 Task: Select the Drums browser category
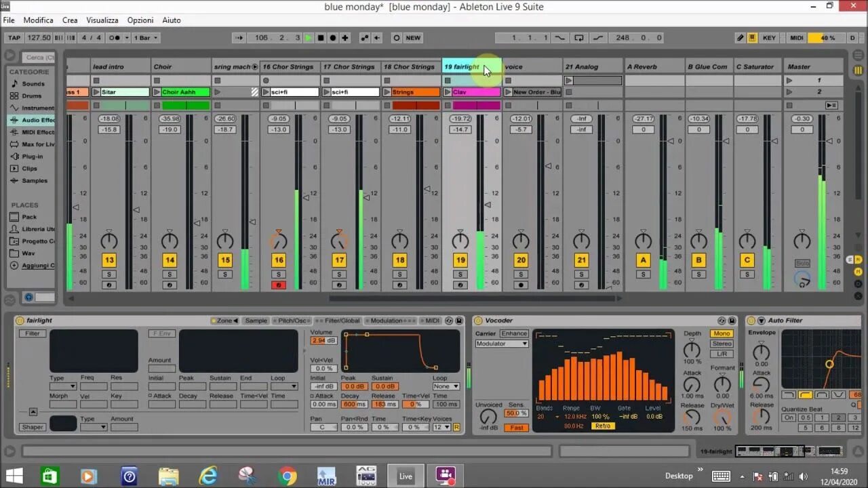tap(30, 95)
